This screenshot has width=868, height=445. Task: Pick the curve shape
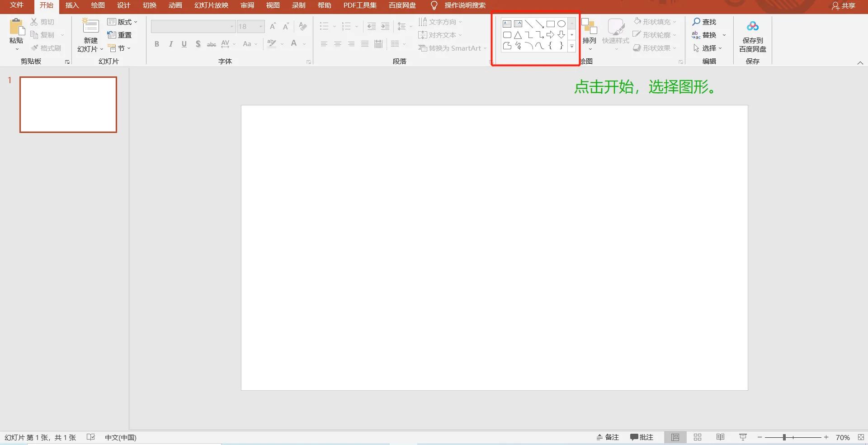(540, 46)
